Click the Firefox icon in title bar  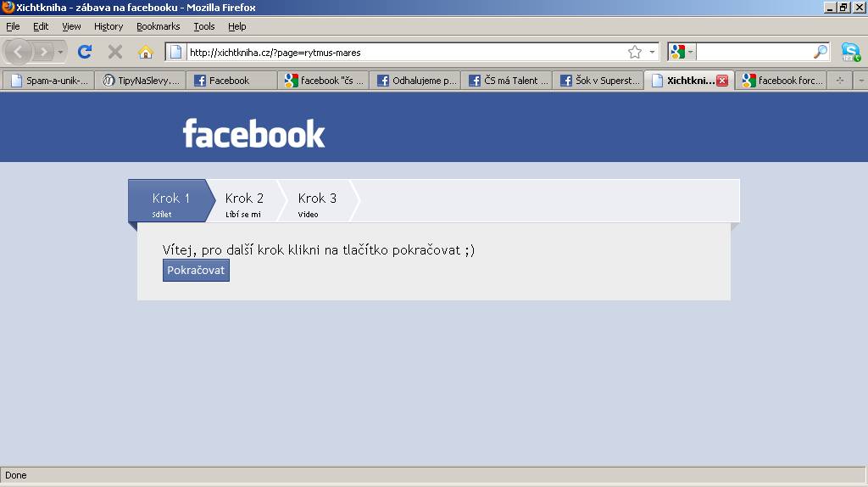click(x=8, y=7)
